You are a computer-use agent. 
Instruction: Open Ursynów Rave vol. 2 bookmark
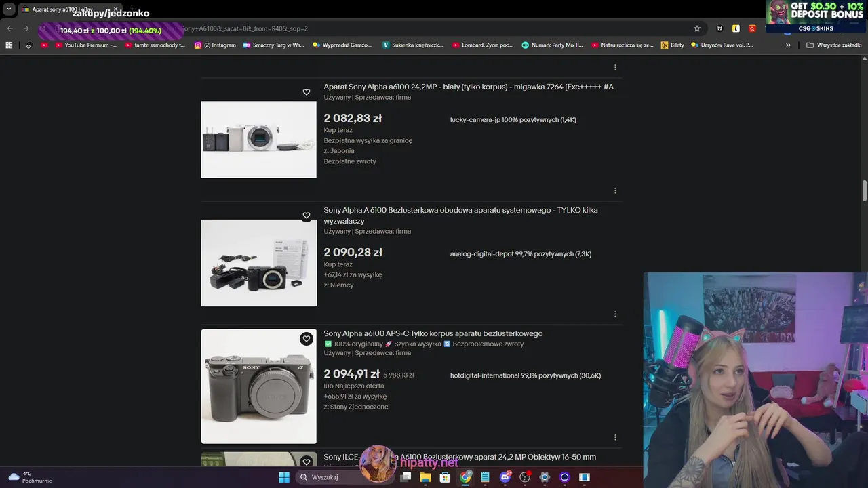point(722,45)
